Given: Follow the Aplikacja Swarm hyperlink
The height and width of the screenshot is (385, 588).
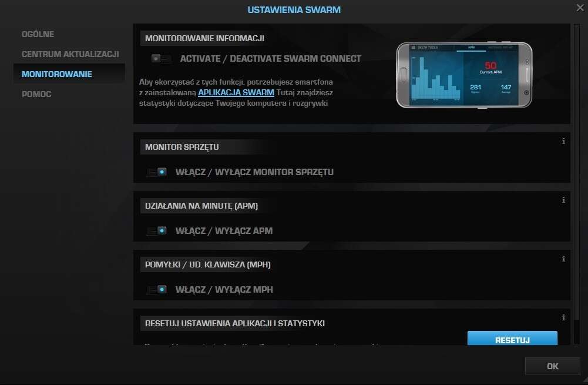Looking at the screenshot, I should [236, 93].
